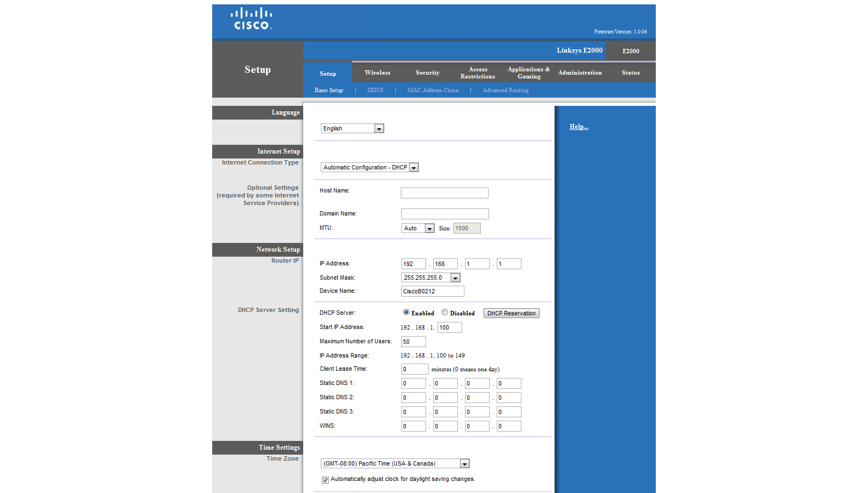Click the DHCP Server Setting label

[268, 310]
